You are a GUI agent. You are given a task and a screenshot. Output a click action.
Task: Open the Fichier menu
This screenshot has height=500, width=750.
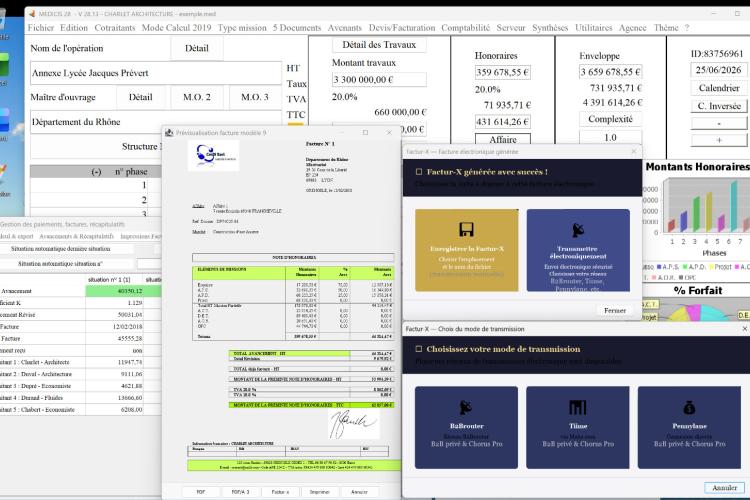pos(41,28)
